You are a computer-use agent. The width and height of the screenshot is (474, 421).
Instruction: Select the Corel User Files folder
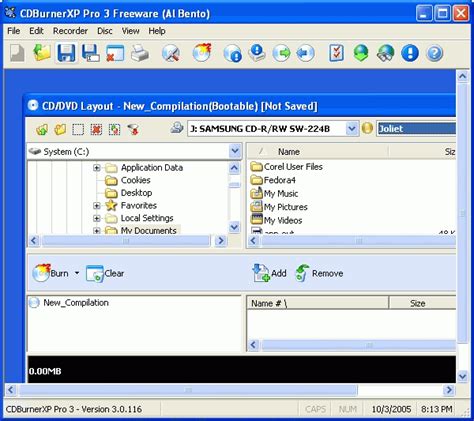[x=287, y=167]
